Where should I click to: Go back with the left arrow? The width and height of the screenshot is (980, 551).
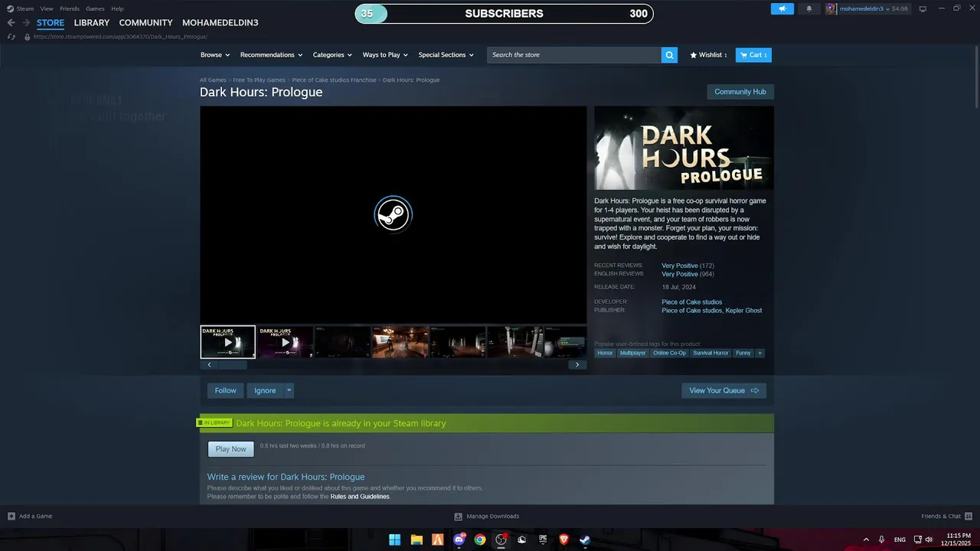coord(11,23)
